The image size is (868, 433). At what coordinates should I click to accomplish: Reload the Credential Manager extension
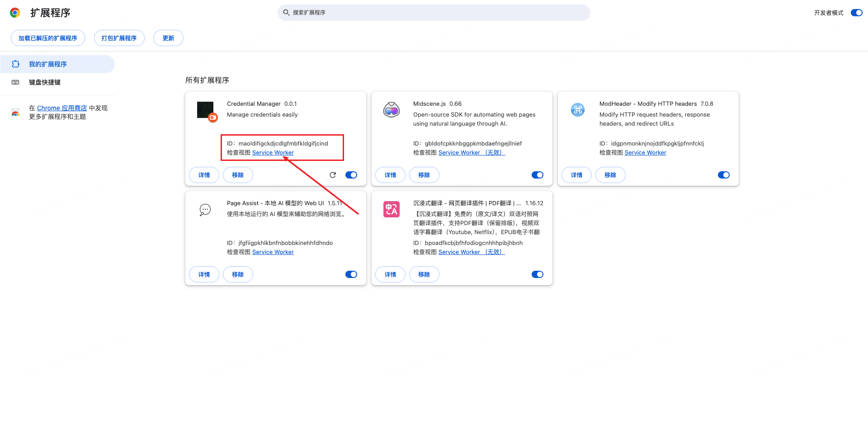(x=333, y=175)
